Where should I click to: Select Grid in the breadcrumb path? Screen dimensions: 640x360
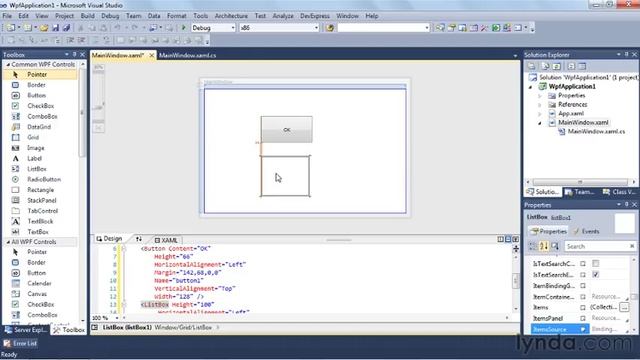[x=184, y=327]
